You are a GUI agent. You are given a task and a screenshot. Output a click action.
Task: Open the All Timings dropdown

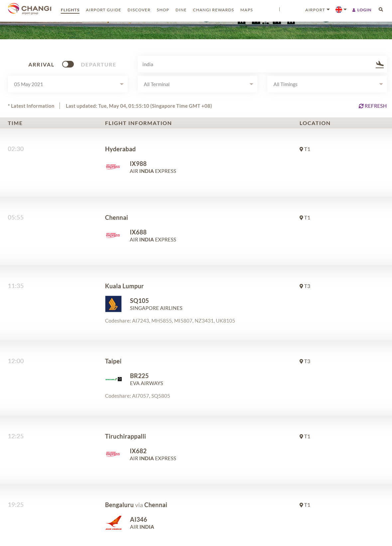[x=327, y=84]
